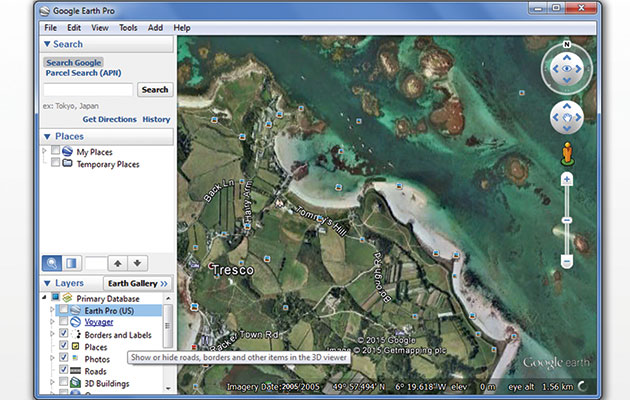Click the photo marker on Tommy's Hill
This screenshot has width=630, height=400.
click(320, 219)
